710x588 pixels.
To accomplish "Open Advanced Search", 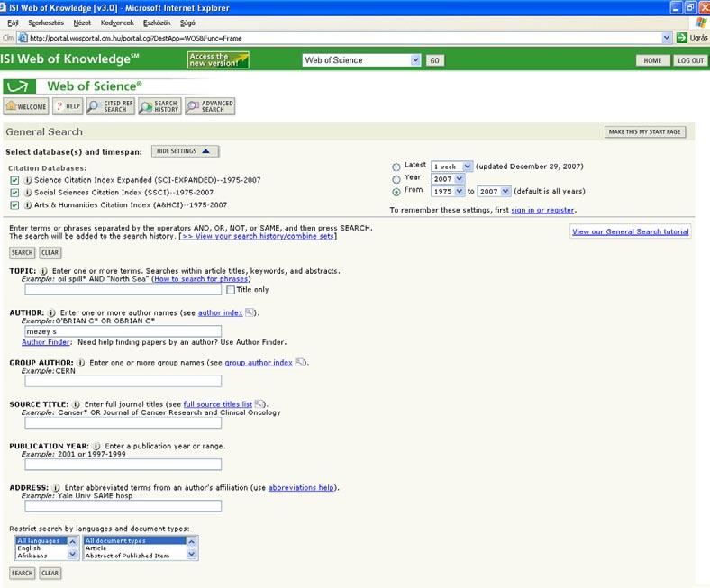I will (210, 106).
